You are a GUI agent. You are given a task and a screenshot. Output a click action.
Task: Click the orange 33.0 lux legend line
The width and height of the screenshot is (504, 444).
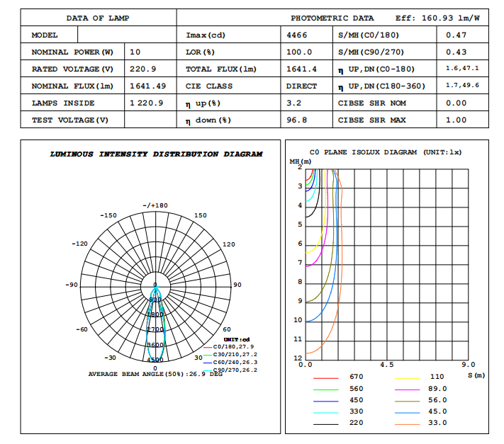coord(408,424)
